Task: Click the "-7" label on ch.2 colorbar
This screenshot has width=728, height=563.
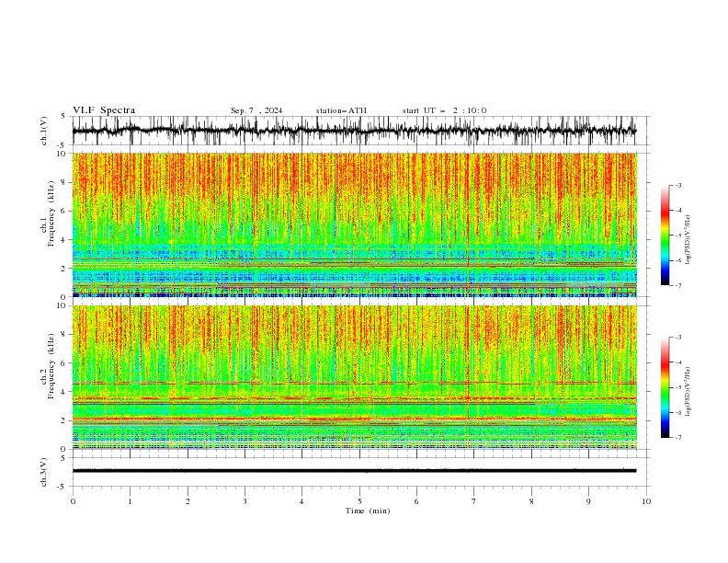Action: pos(677,438)
